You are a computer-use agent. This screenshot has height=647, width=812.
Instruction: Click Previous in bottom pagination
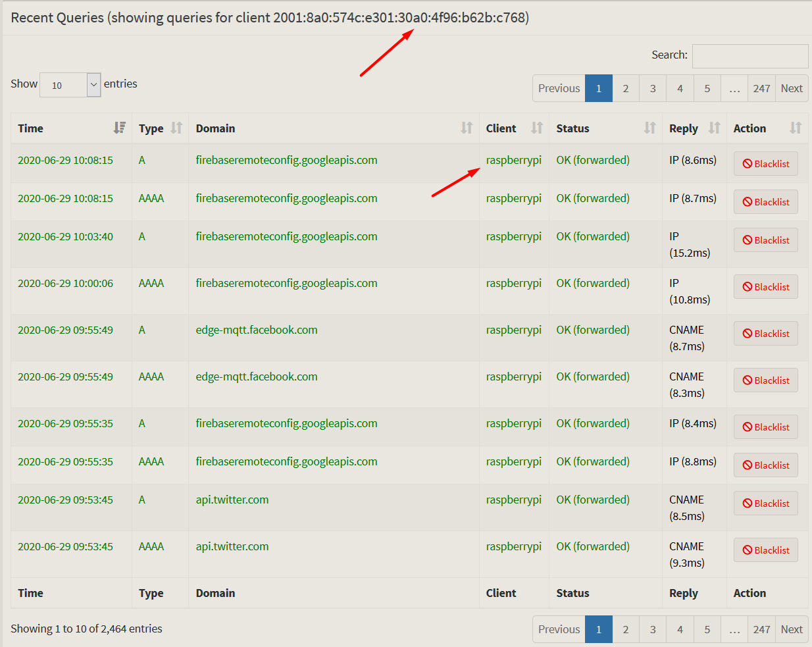tap(559, 629)
